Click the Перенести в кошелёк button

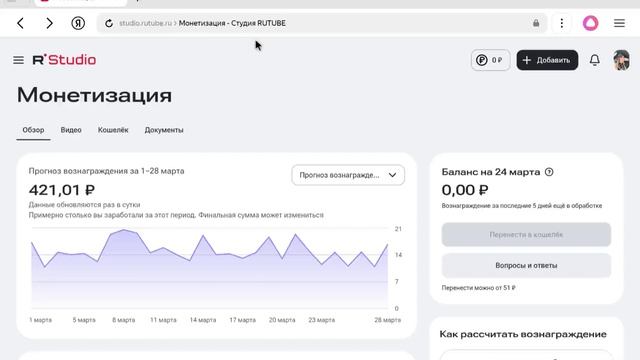pos(526,235)
